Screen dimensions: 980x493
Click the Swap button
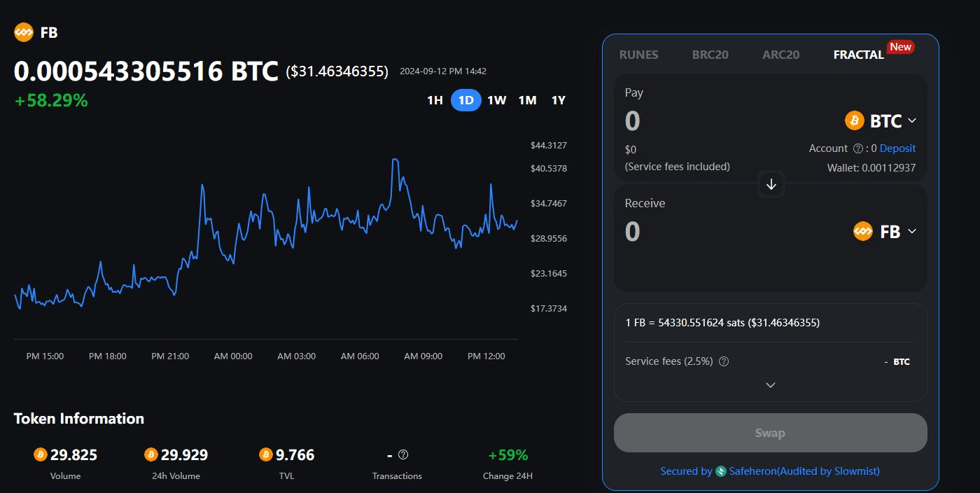(771, 433)
